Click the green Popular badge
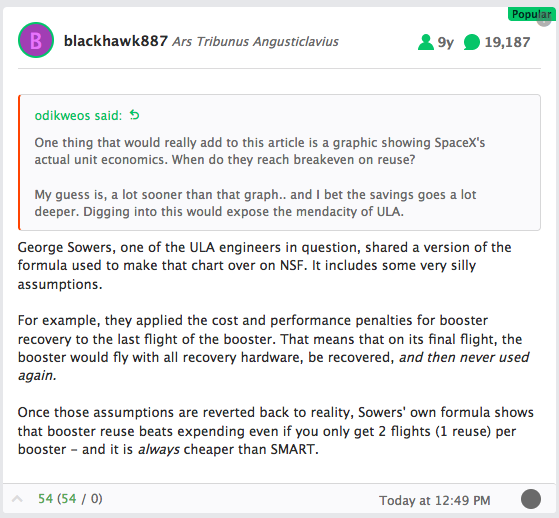This screenshot has height=518, width=559. [x=531, y=14]
